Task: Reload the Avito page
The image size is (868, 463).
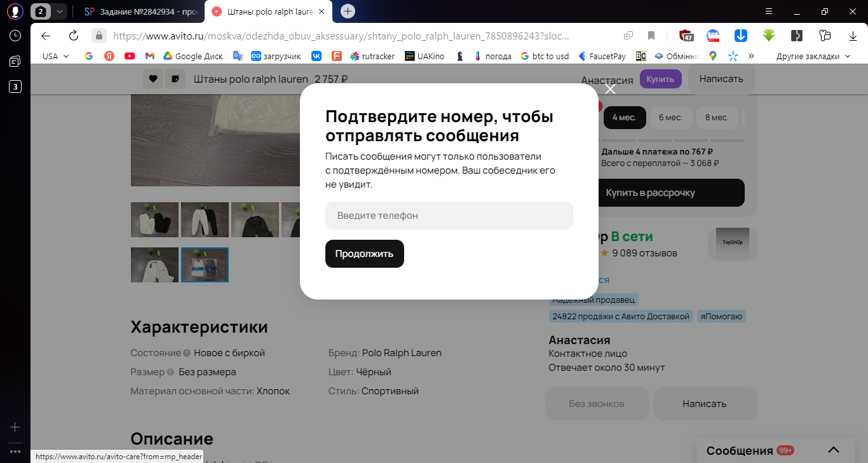Action: tap(74, 36)
